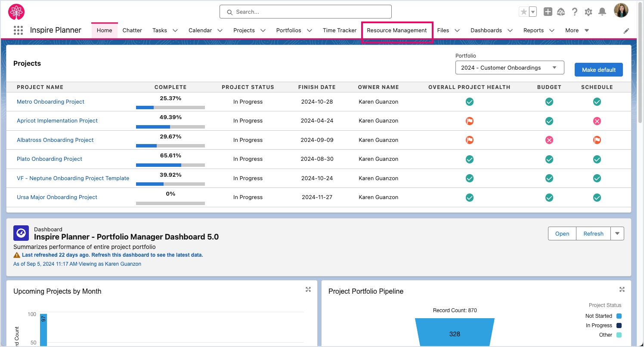This screenshot has height=347, width=644.
Task: Open dashboard actions dropdown beside Refresh
Action: [x=617, y=234]
